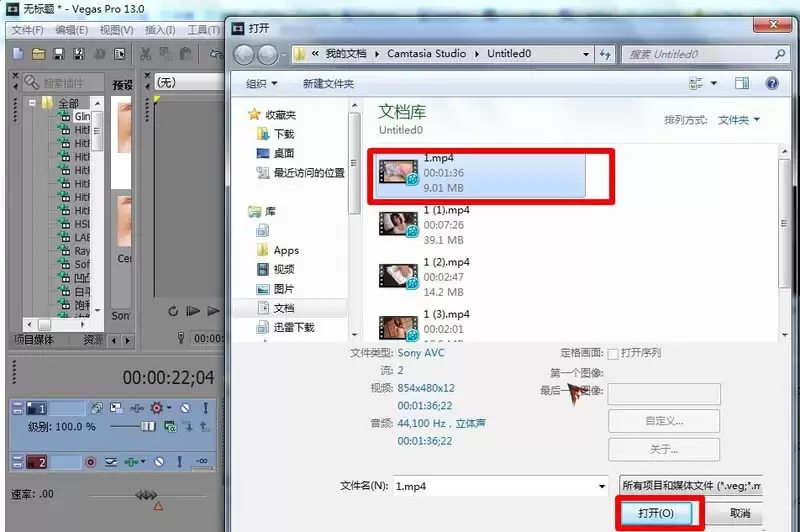Open the 文件(F) menu
Viewport: 800px width, 532px height.
click(x=28, y=31)
